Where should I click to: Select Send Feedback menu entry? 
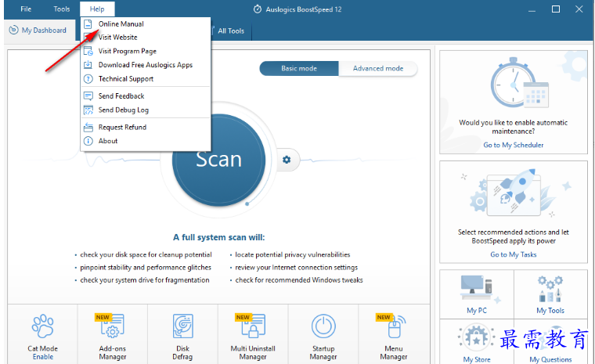tap(146, 96)
